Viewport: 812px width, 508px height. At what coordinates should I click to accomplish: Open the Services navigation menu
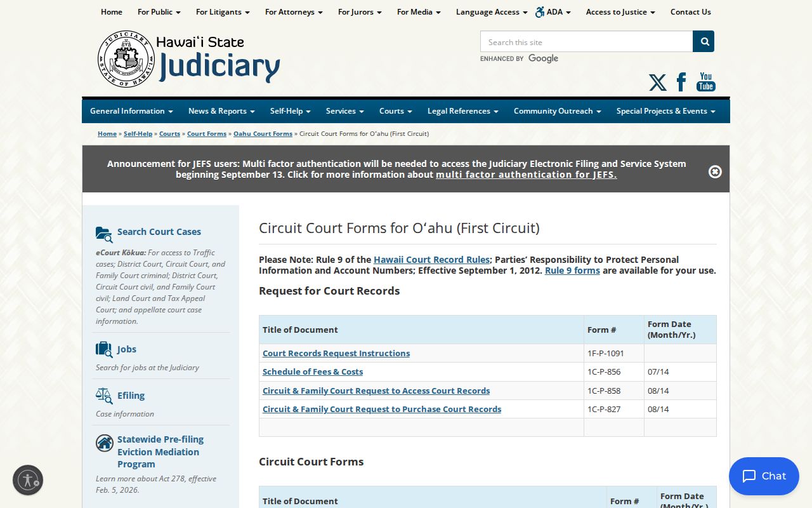(345, 111)
